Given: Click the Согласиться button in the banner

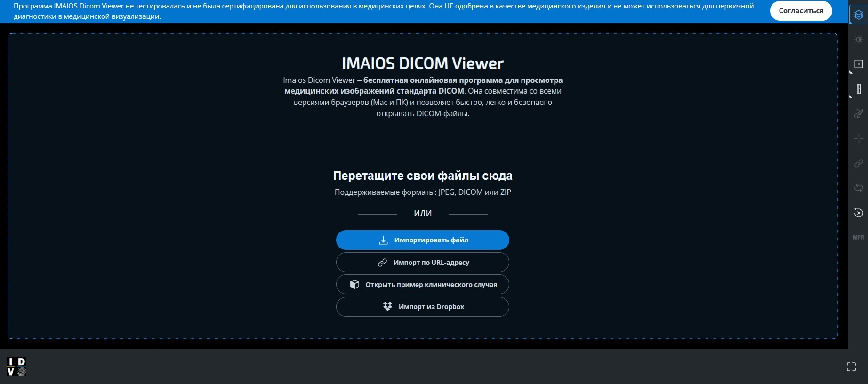Looking at the screenshot, I should pos(801,11).
